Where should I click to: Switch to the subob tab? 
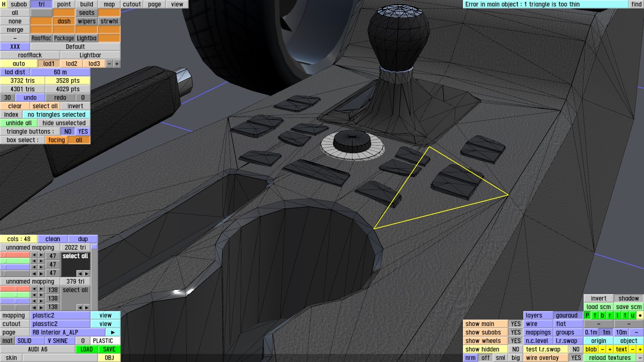coord(19,4)
